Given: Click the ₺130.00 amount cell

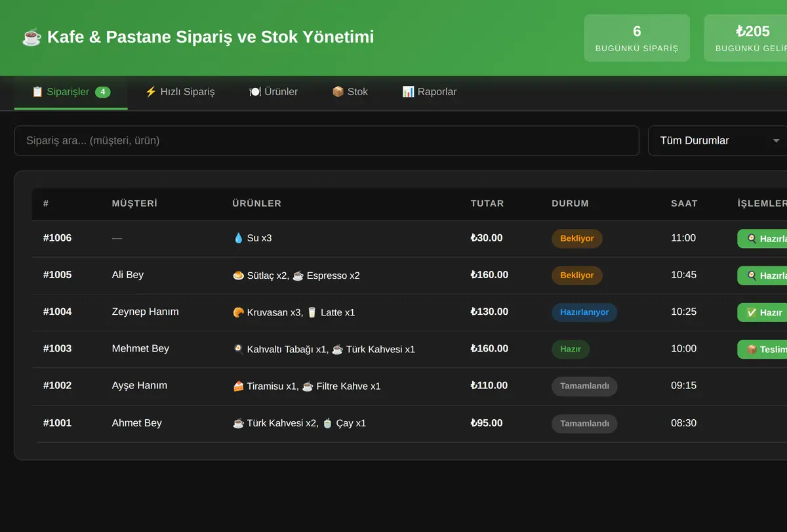Looking at the screenshot, I should click(x=489, y=312).
